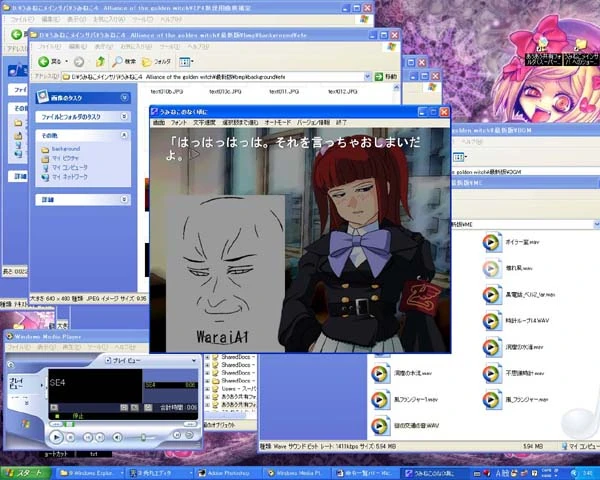Click the スタート Start button
The height and width of the screenshot is (480, 600).
coord(25,473)
